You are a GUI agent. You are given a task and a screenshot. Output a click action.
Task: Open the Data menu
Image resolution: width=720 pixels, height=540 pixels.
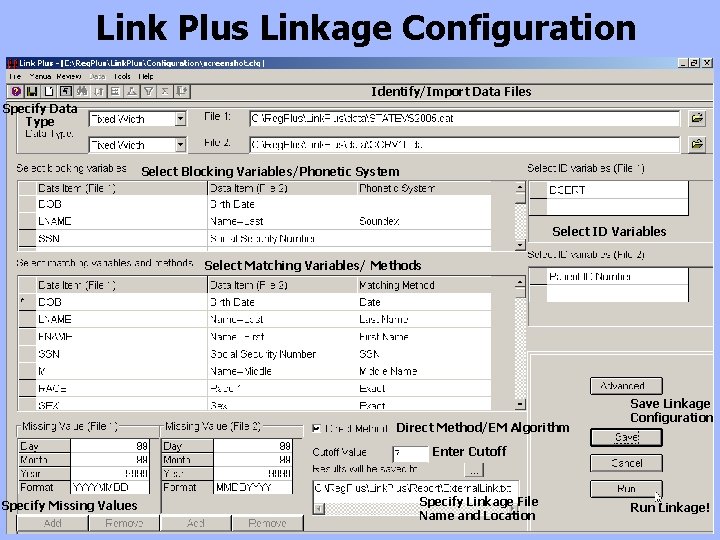(x=97, y=76)
